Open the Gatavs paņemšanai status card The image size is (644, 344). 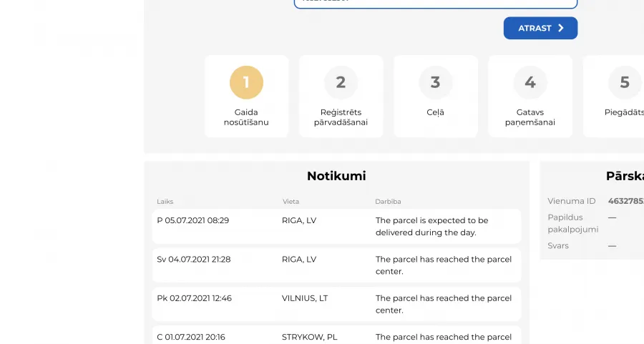click(x=530, y=97)
